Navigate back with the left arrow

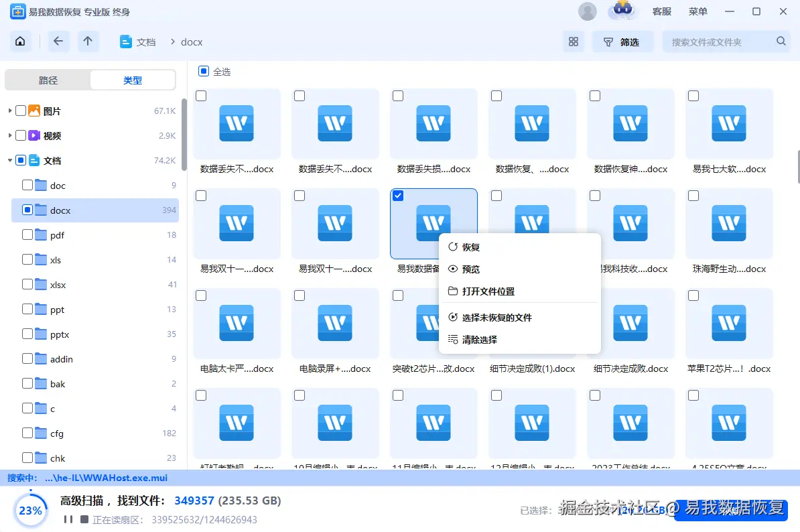[58, 42]
